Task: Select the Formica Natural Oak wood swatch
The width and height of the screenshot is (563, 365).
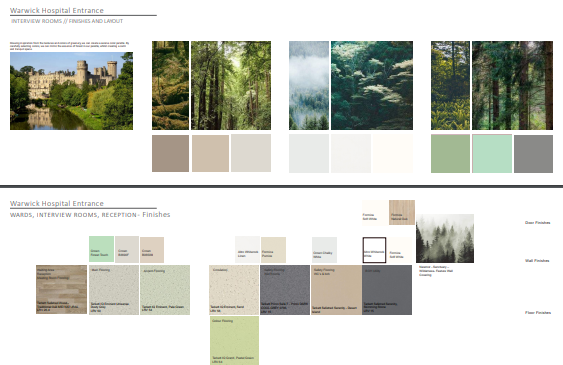Action: [402, 212]
